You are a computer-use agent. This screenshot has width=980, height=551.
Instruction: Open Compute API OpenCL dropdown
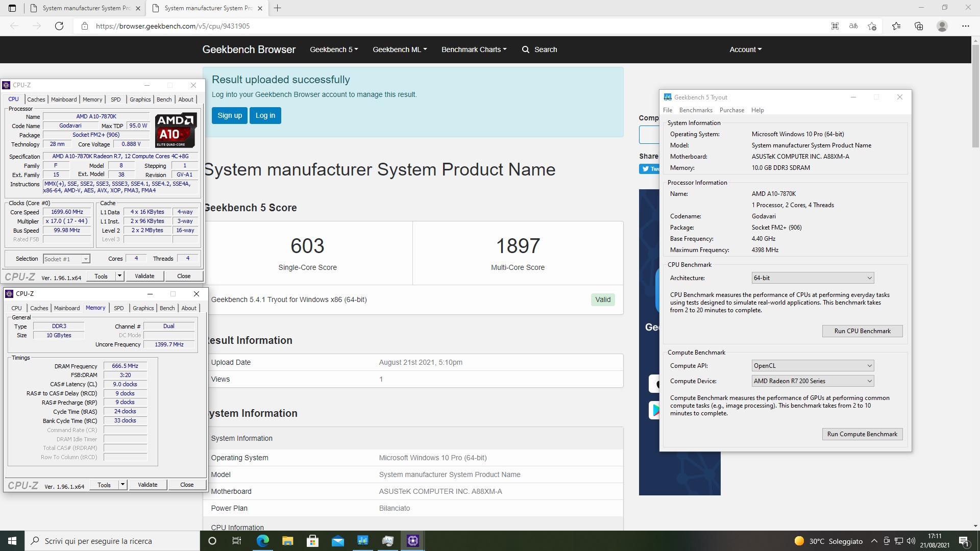[x=813, y=366]
